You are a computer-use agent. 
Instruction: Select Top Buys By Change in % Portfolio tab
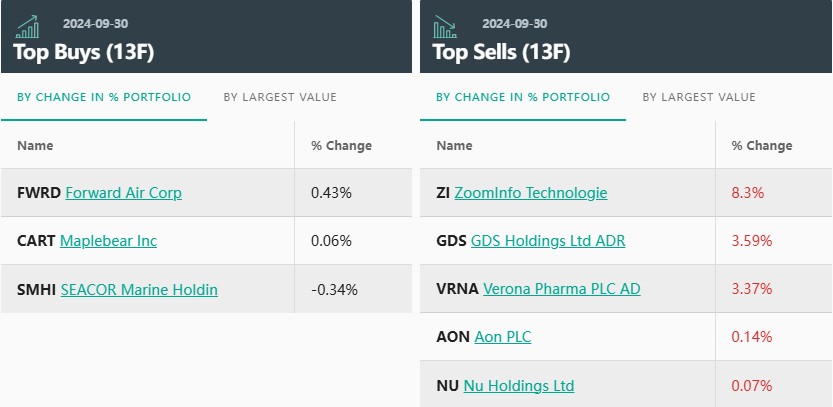tap(104, 97)
